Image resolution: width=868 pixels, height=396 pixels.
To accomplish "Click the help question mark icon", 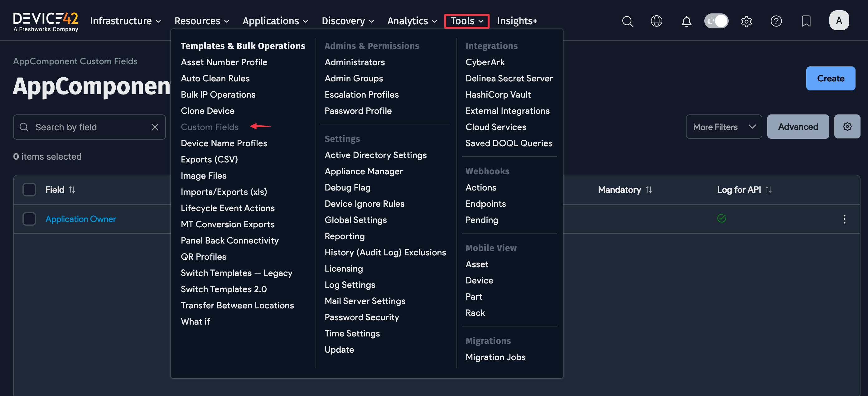I will pyautogui.click(x=776, y=21).
